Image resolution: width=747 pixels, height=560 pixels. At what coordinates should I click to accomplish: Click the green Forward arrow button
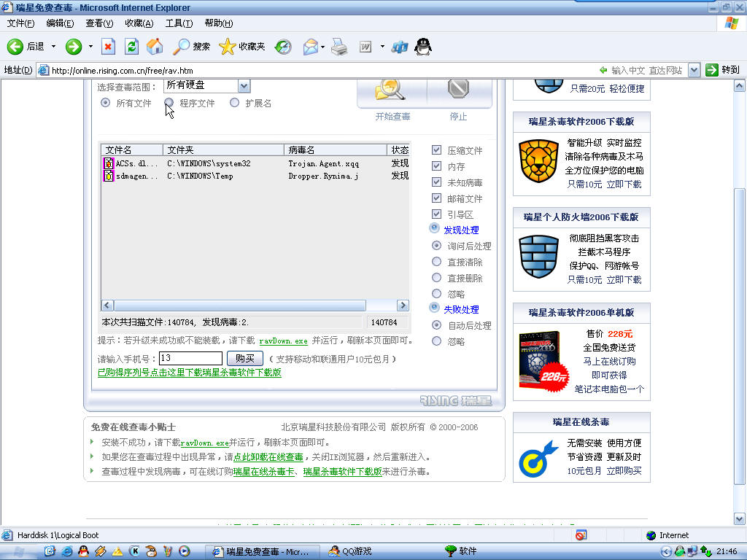(74, 46)
